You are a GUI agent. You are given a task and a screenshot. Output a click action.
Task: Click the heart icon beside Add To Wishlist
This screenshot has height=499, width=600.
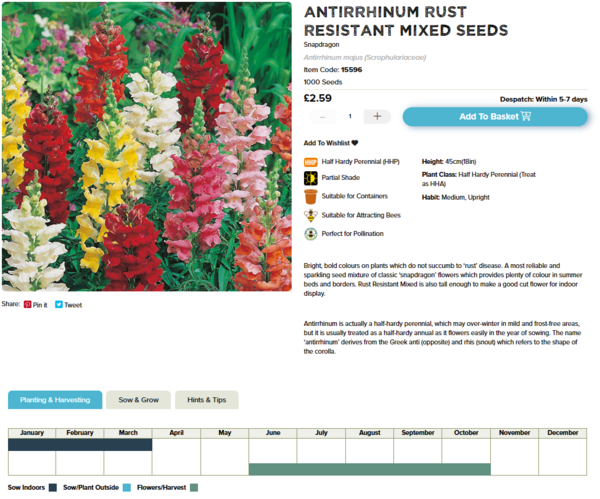point(355,143)
